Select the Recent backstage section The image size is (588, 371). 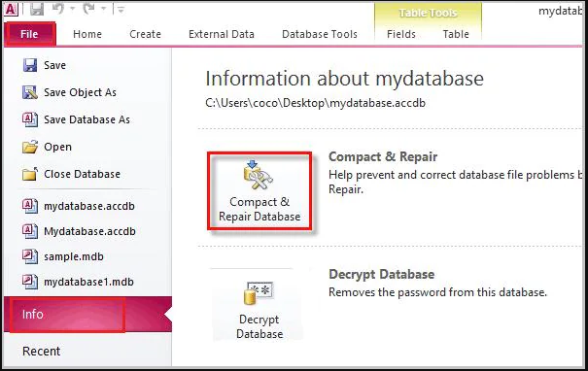coord(41,352)
